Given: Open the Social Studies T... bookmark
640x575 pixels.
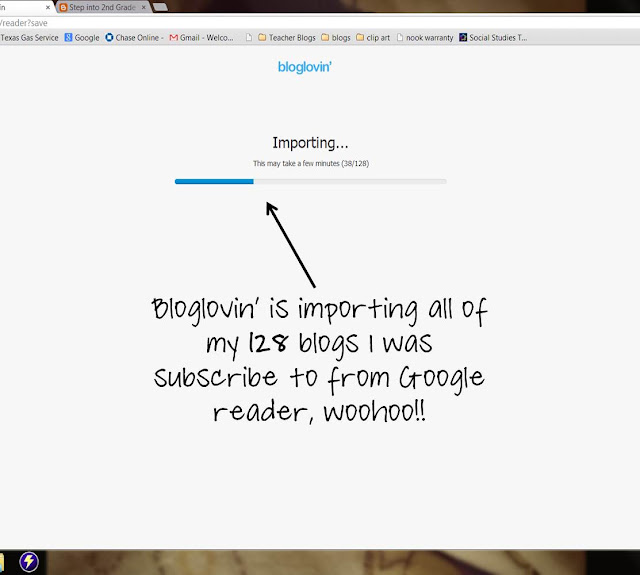Looking at the screenshot, I should pos(493,38).
